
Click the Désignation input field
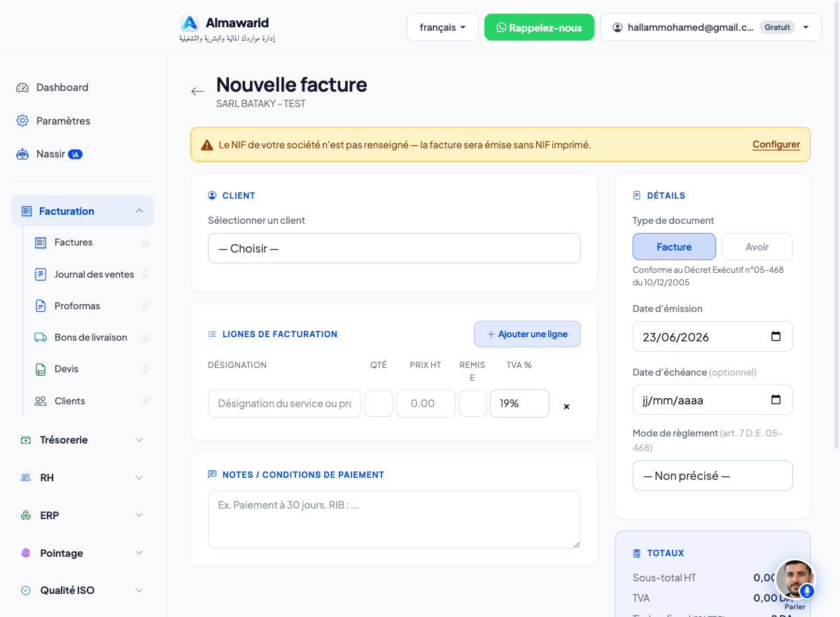(x=285, y=404)
